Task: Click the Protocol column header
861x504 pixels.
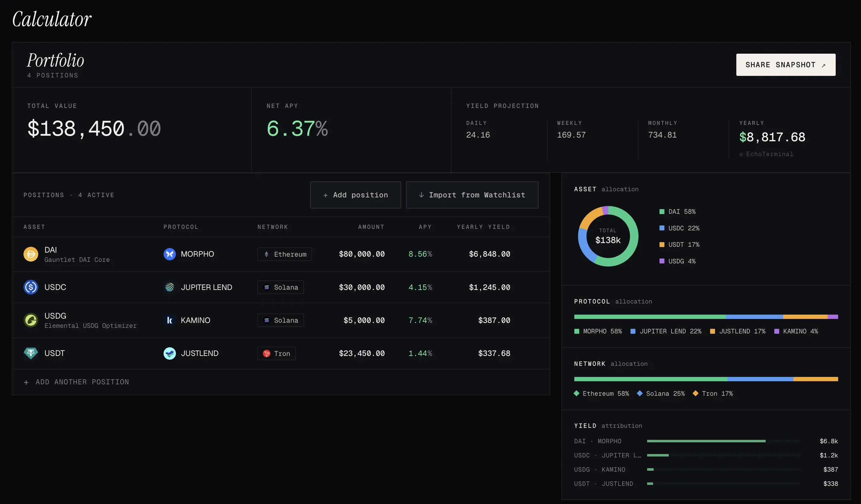Action: [181, 227]
